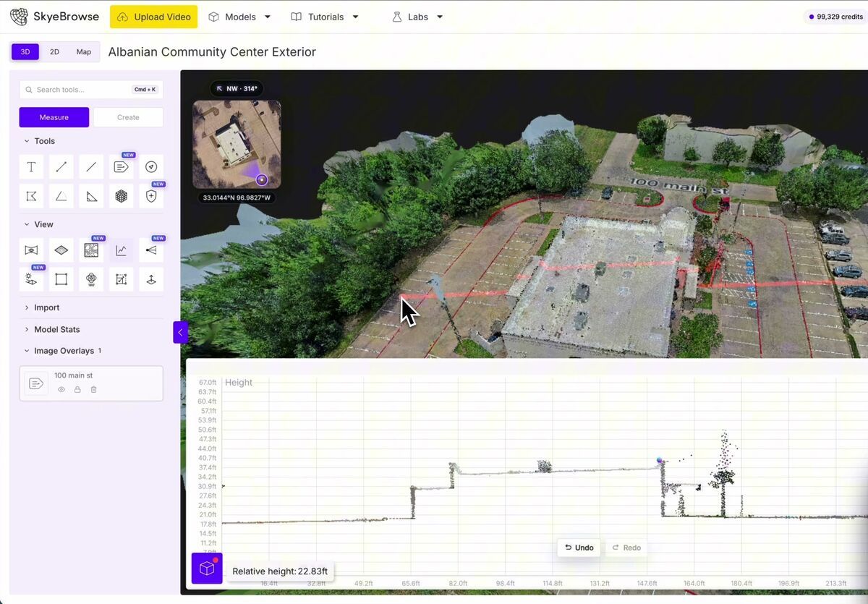Click the coordinates label 33.0144°N 96.9827°W
868x604 pixels.
[237, 197]
